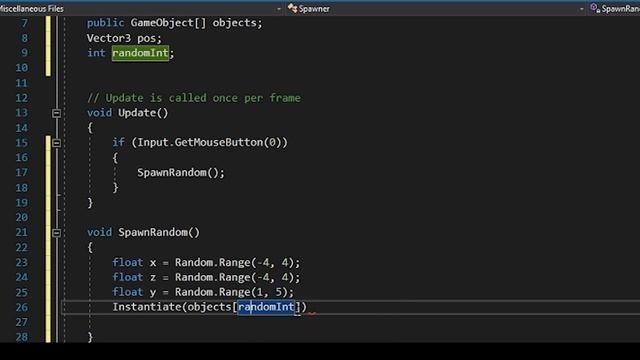Click the selected randomInt inside Instantiate call

266,307
